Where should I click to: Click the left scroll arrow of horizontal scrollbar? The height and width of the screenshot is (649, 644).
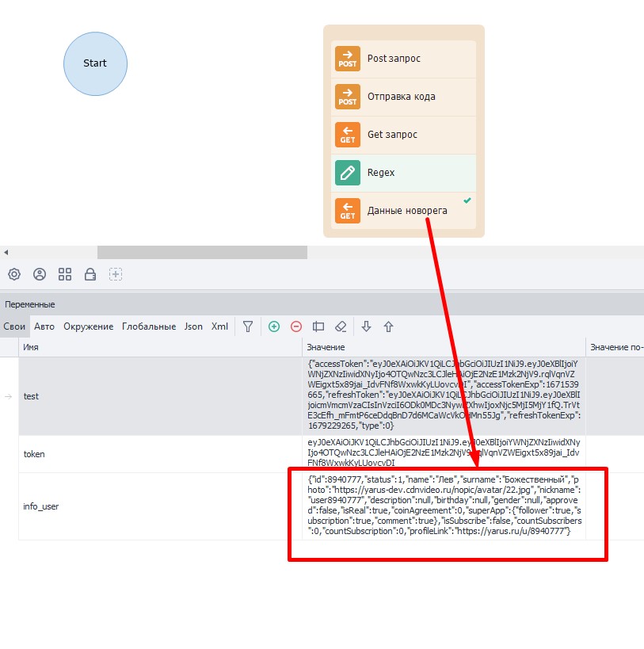coord(6,252)
